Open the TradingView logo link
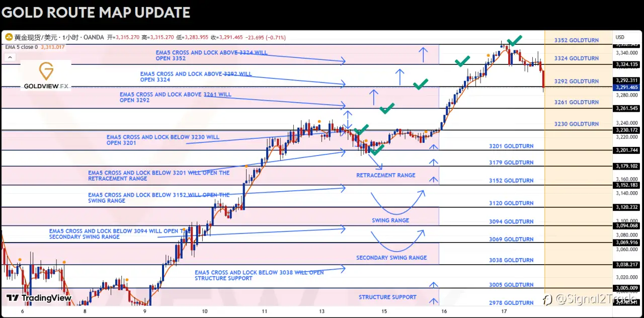Screen dimensions: 644x318 (39, 298)
